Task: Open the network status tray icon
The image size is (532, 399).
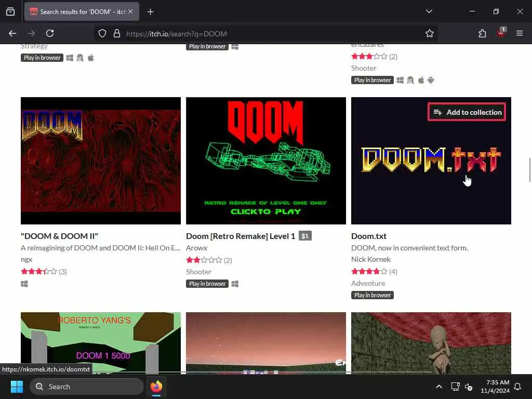Action: pyautogui.click(x=455, y=387)
